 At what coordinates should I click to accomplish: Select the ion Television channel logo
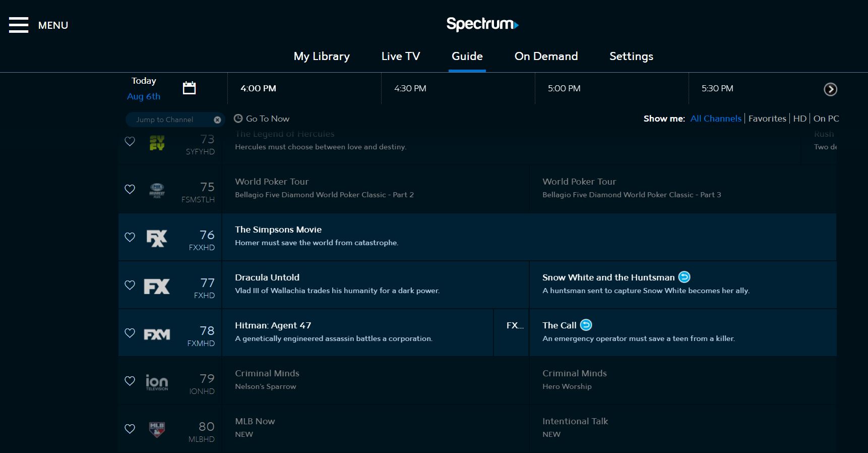click(x=157, y=382)
